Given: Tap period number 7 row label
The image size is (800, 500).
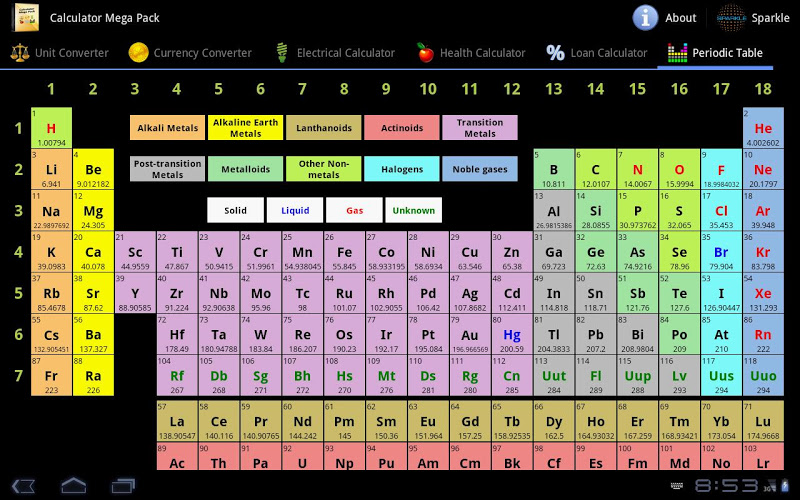Looking at the screenshot, I should pos(18,376).
